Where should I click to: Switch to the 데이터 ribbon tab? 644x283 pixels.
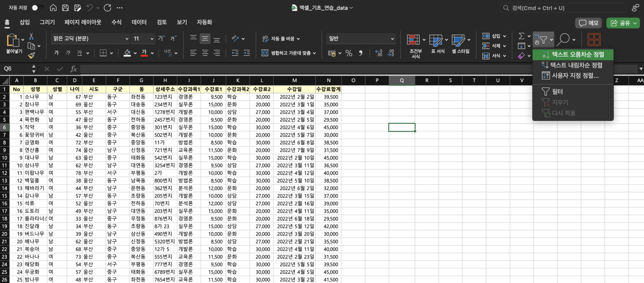139,22
